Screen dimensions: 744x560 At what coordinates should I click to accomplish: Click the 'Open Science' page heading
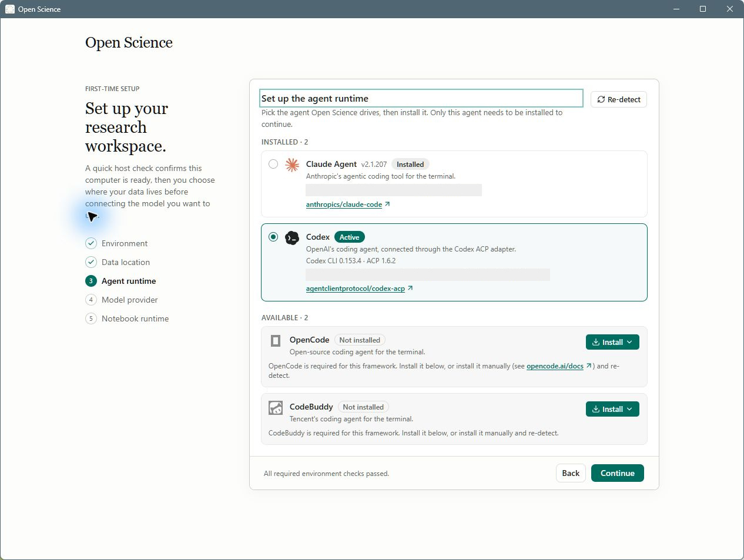[129, 42]
